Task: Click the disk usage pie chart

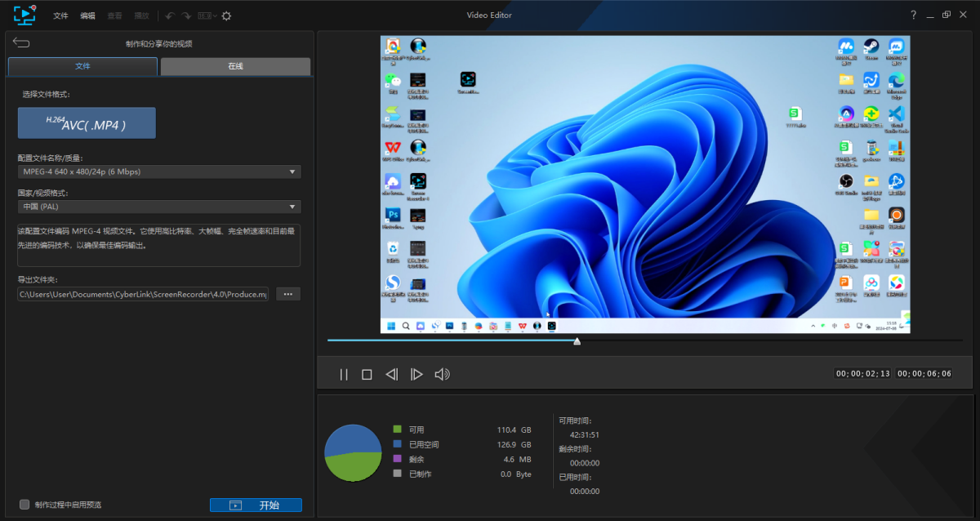Action: (353, 453)
